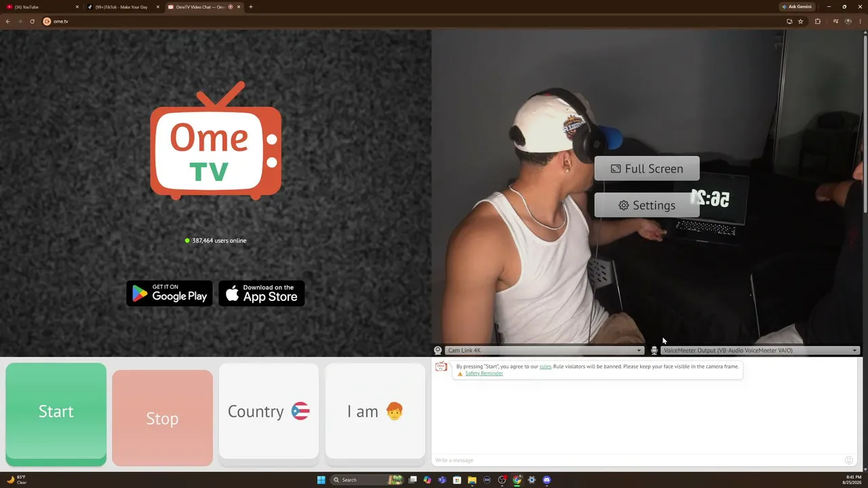Open the browser Extensions menu
The height and width of the screenshot is (488, 868).
[818, 21]
